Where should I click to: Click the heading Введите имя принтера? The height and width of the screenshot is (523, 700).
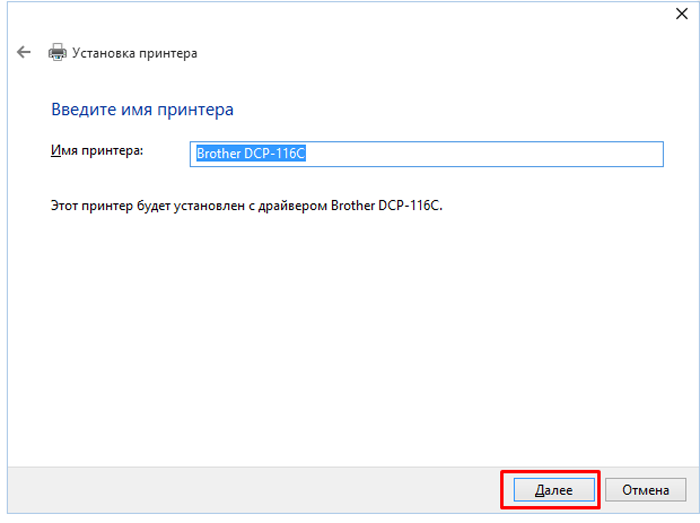142,110
